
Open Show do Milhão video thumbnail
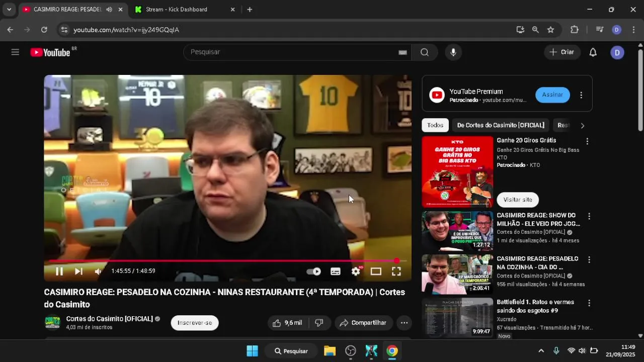pyautogui.click(x=457, y=231)
